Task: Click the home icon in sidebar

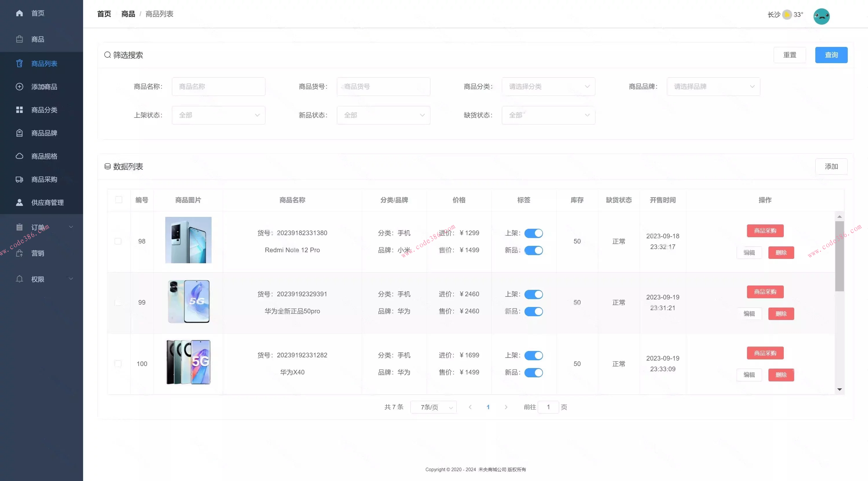Action: (20, 13)
